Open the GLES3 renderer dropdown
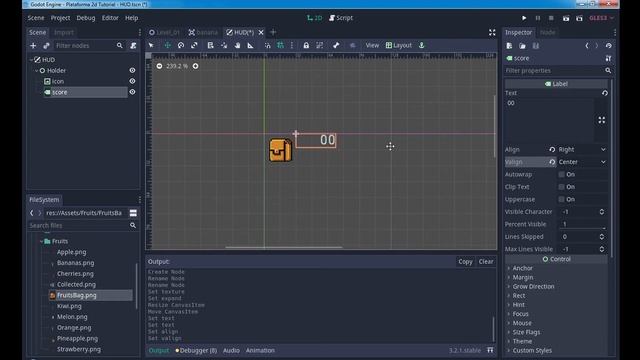Screen dimensions: 640x360 [602, 18]
